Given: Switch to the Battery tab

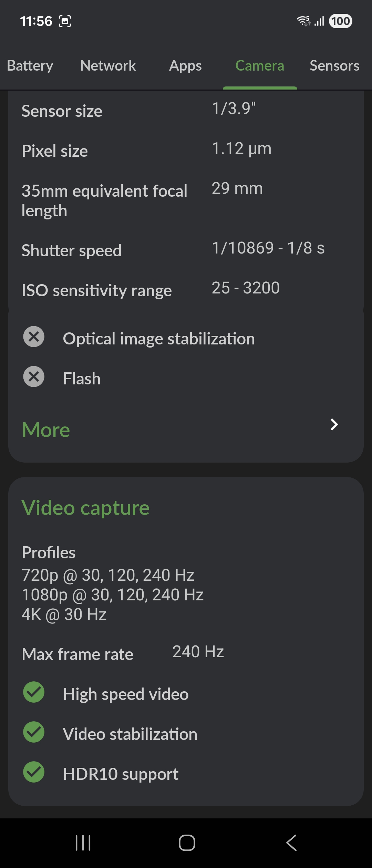Looking at the screenshot, I should click(30, 65).
